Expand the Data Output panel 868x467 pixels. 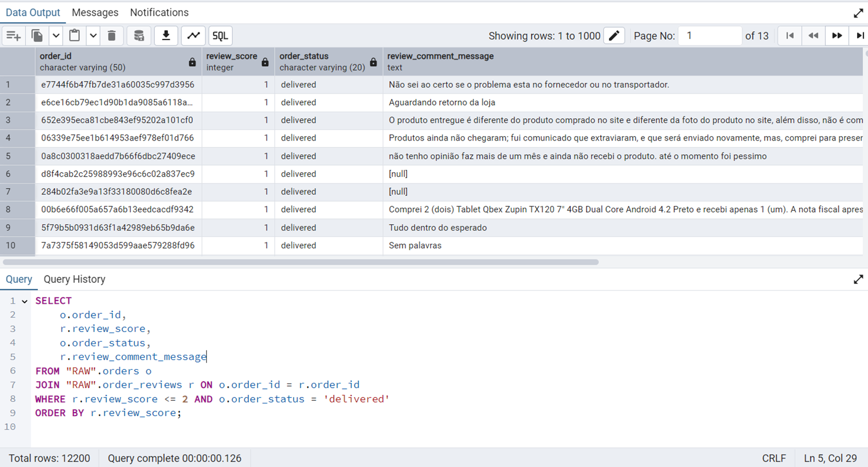click(x=858, y=13)
